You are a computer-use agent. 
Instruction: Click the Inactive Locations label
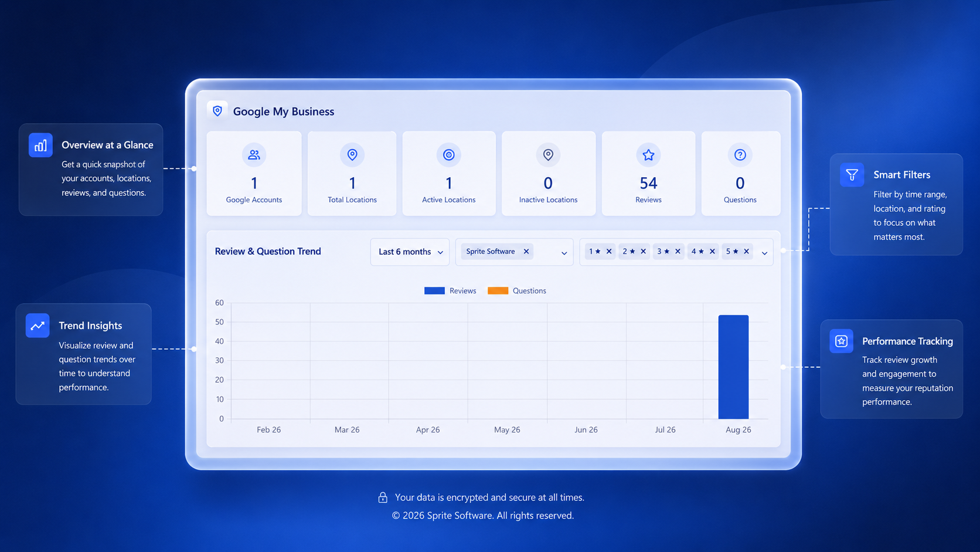tap(548, 199)
